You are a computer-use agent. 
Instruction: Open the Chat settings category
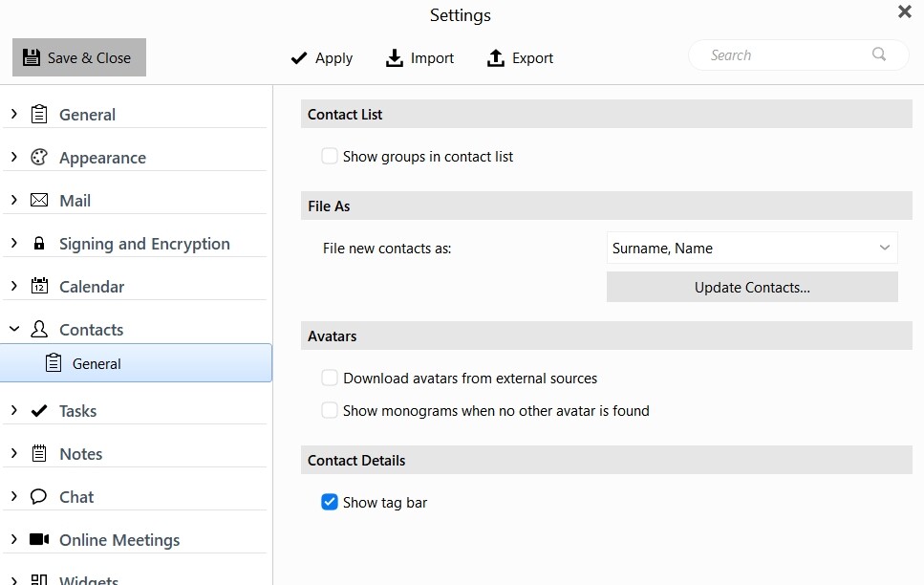(76, 497)
